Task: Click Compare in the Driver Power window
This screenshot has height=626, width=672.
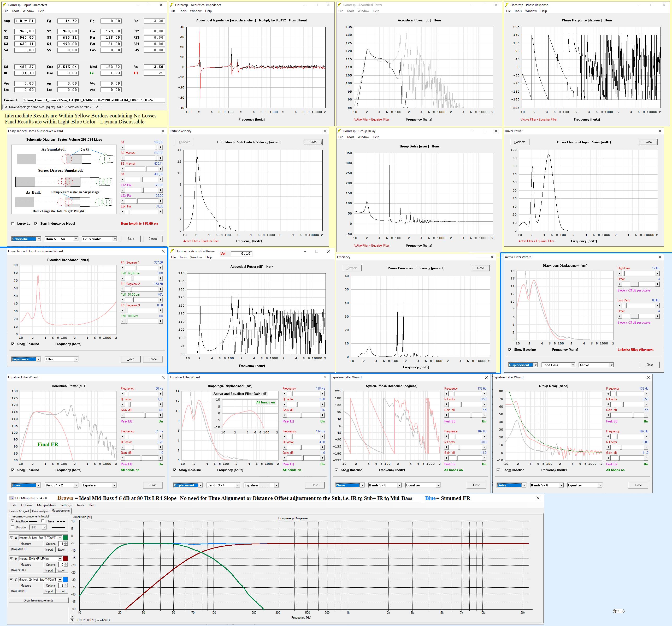Action: tap(520, 142)
